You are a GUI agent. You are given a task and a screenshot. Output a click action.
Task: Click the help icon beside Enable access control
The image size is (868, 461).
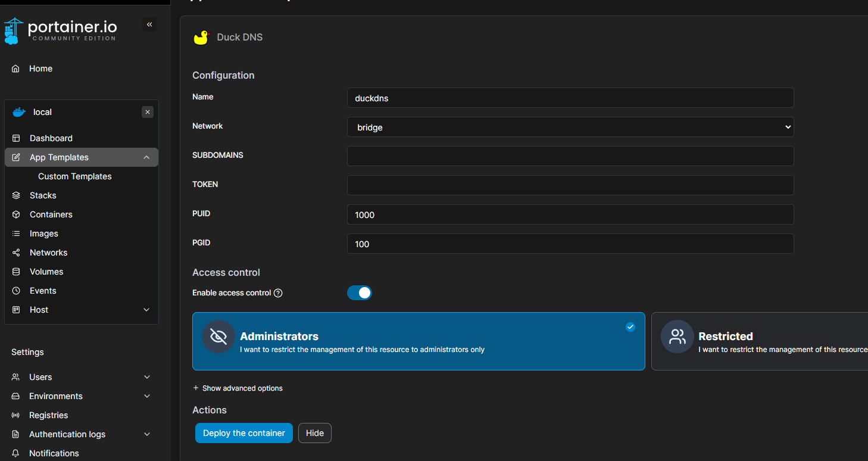click(x=278, y=293)
